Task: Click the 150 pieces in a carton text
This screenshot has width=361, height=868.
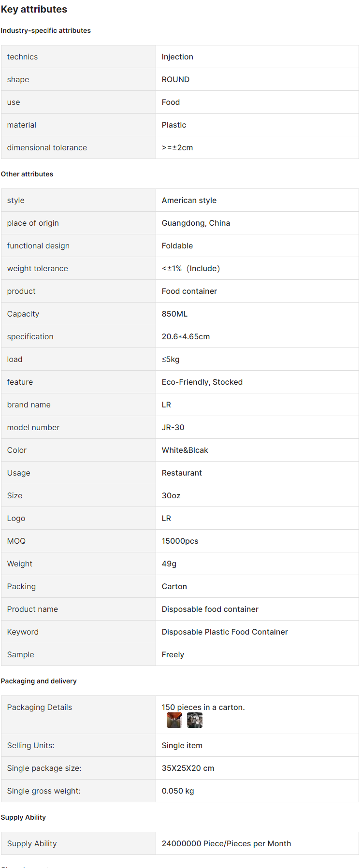Action: click(x=203, y=707)
